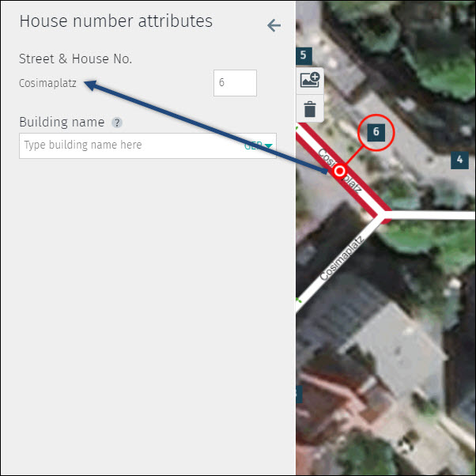Click the Building name label
Screen dimensions: 476x476
pyautogui.click(x=62, y=122)
